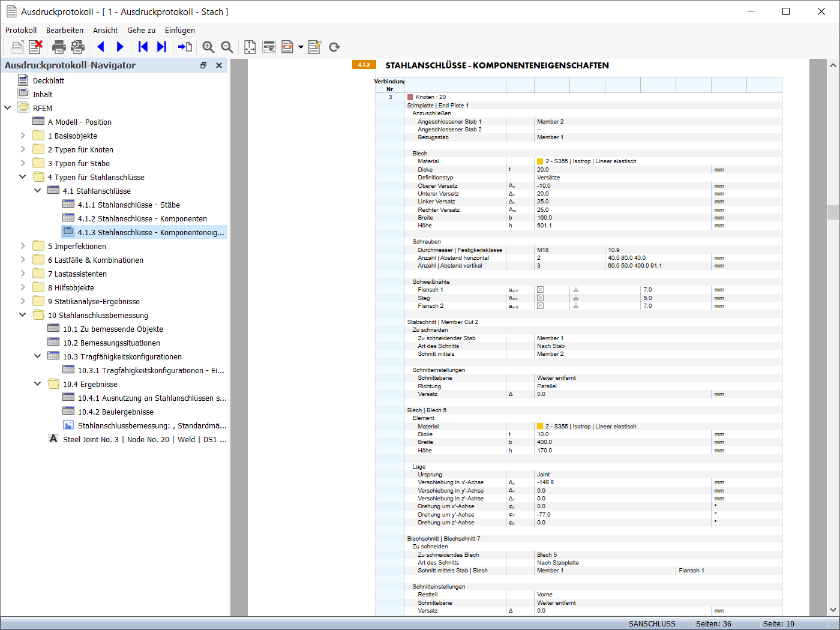The width and height of the screenshot is (840, 630).
Task: Click the text 'A' icon beside Steel Joint No. 3
Action: [x=53, y=439]
